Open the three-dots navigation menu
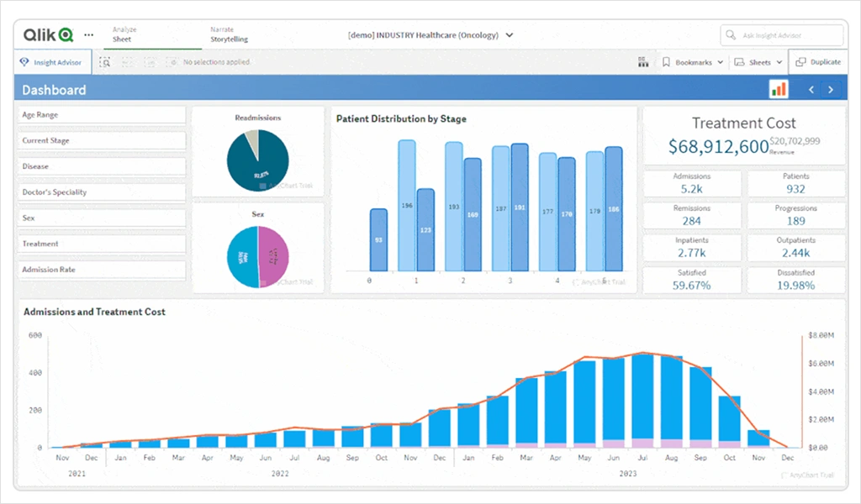This screenshot has width=861, height=504. pyautogui.click(x=89, y=35)
